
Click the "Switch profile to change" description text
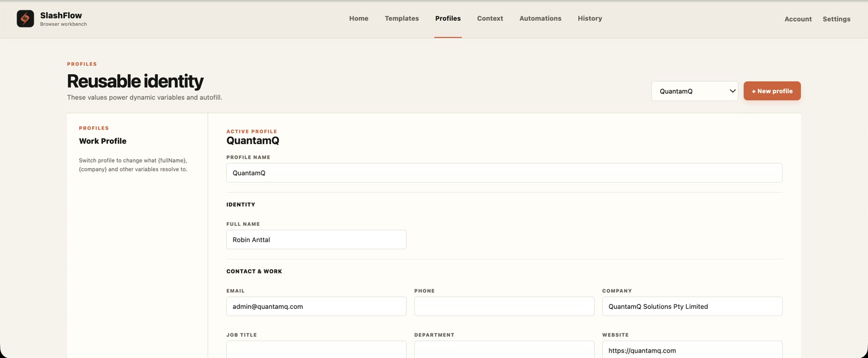pos(133,165)
